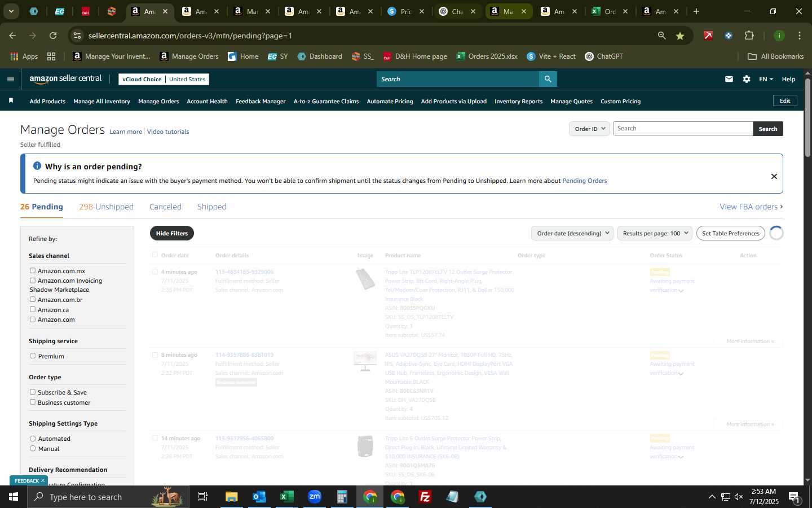This screenshot has width=812, height=508.
Task: Dismiss the pending order info banner
Action: pyautogui.click(x=774, y=177)
